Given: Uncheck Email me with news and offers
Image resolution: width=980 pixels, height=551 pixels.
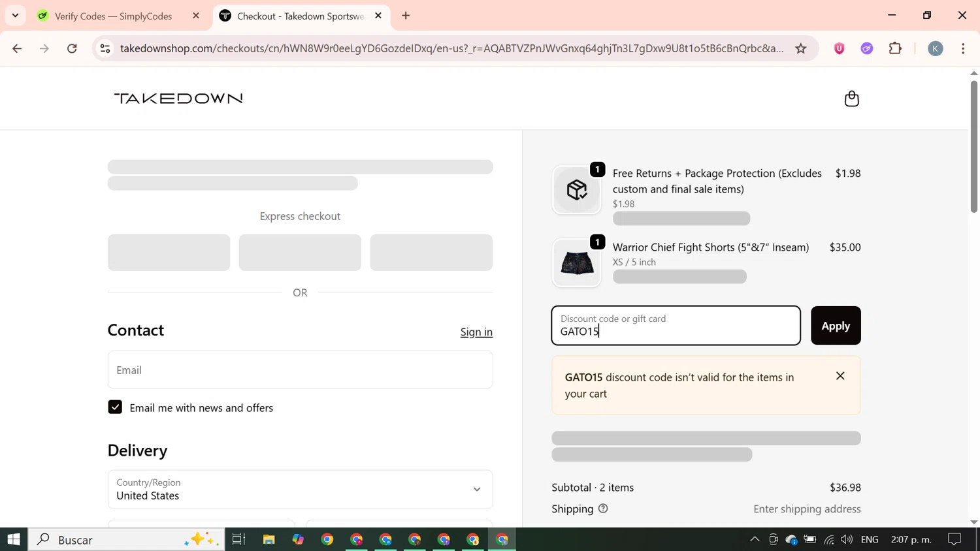Looking at the screenshot, I should click(115, 407).
